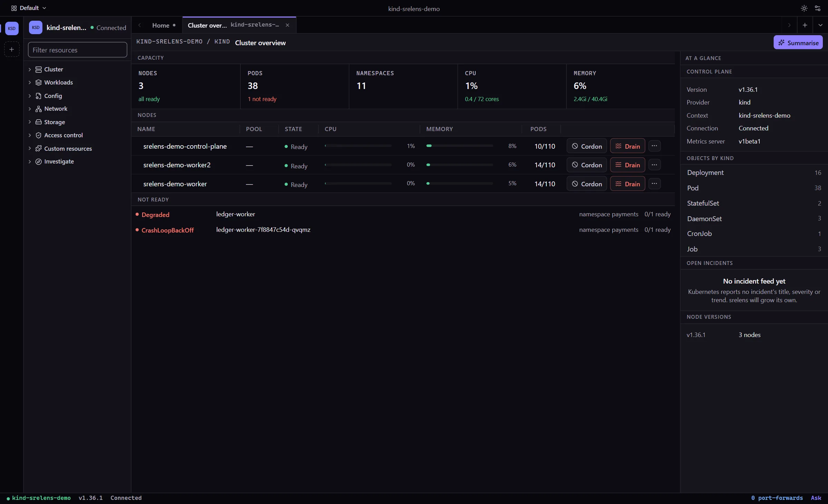Viewport: 828px width, 504px height.
Task: Click Network topology icon in sidebar
Action: tap(39, 109)
